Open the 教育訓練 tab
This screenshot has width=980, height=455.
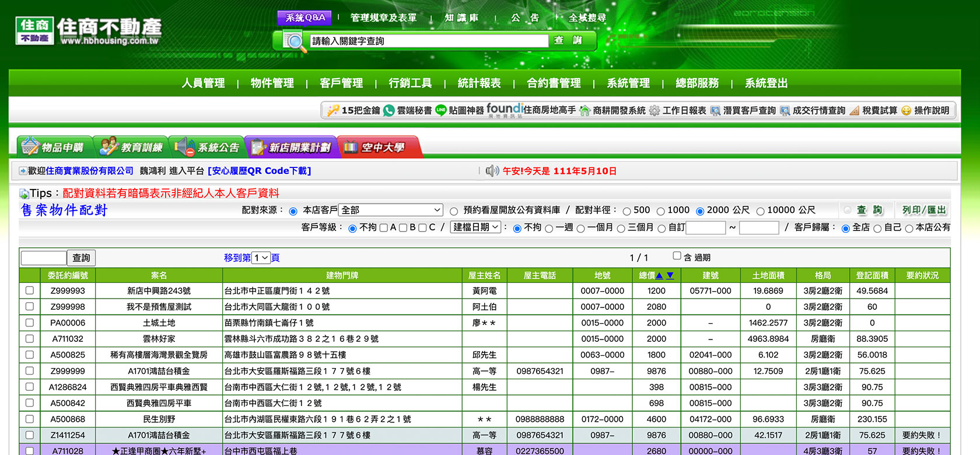point(131,147)
